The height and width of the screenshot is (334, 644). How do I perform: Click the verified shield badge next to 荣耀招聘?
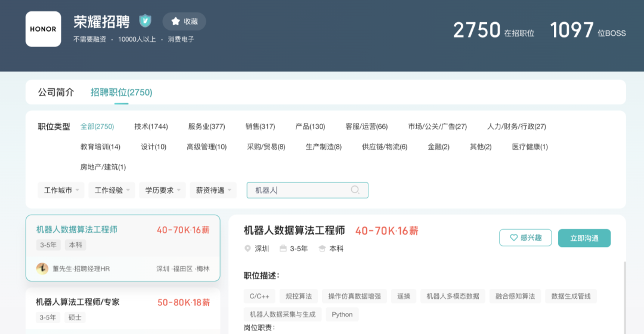(145, 20)
